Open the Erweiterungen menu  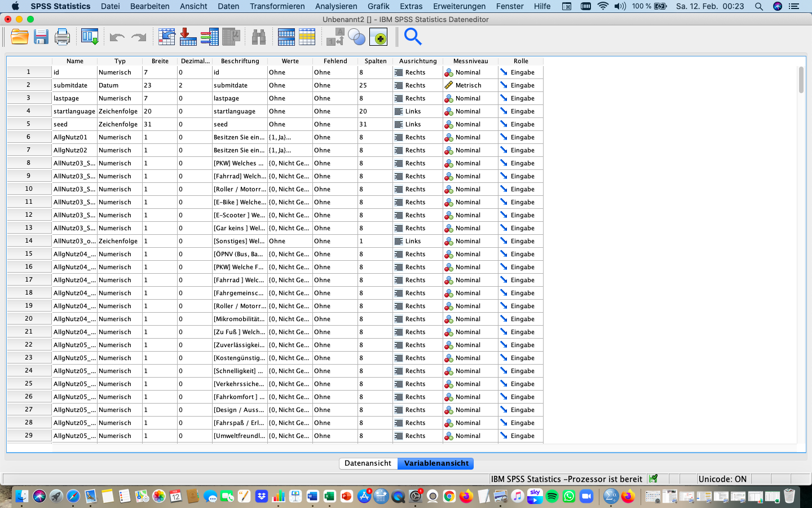coord(460,6)
